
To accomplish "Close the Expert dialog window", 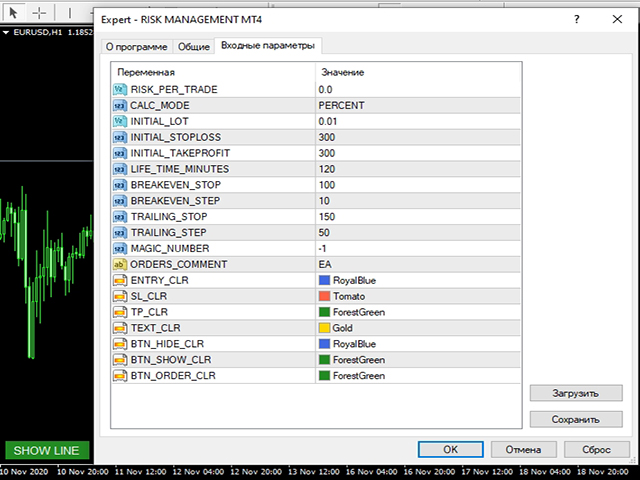I will [617, 19].
